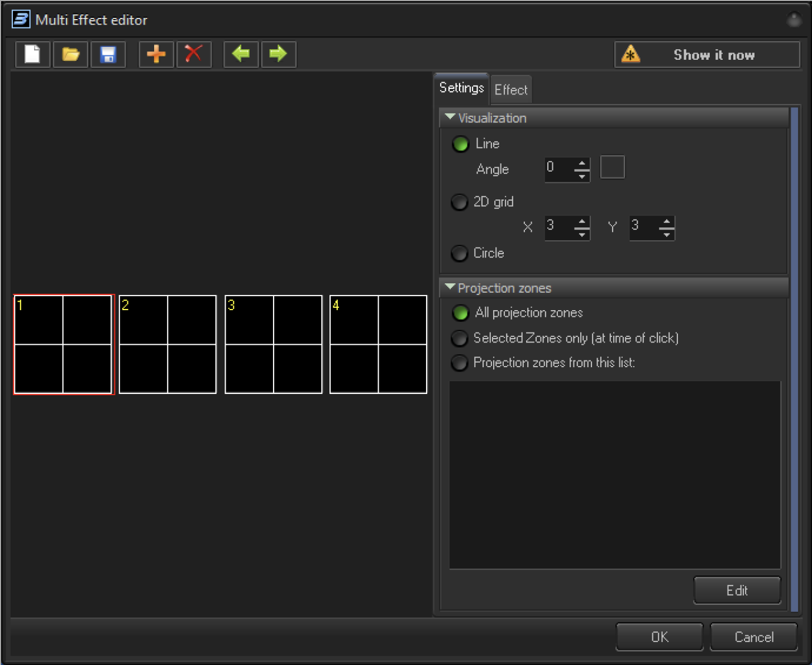
Task: Move the effect right with the green arrow
Action: click(x=278, y=54)
